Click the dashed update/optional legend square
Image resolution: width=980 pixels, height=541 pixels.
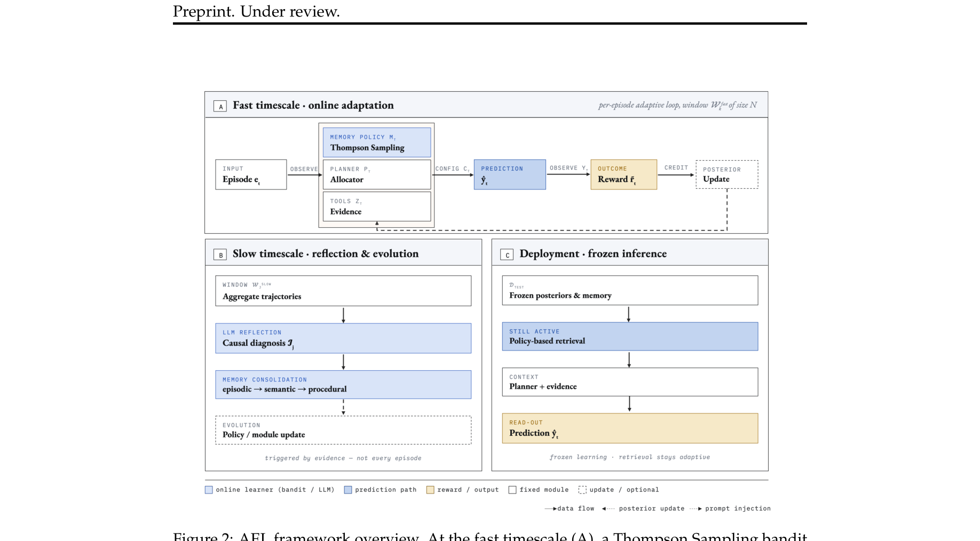click(582, 490)
